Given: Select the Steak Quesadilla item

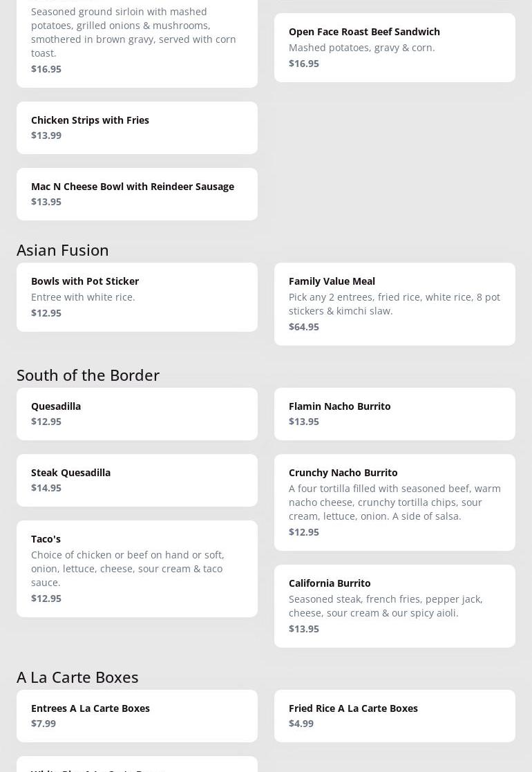Looking at the screenshot, I should tap(70, 473).
